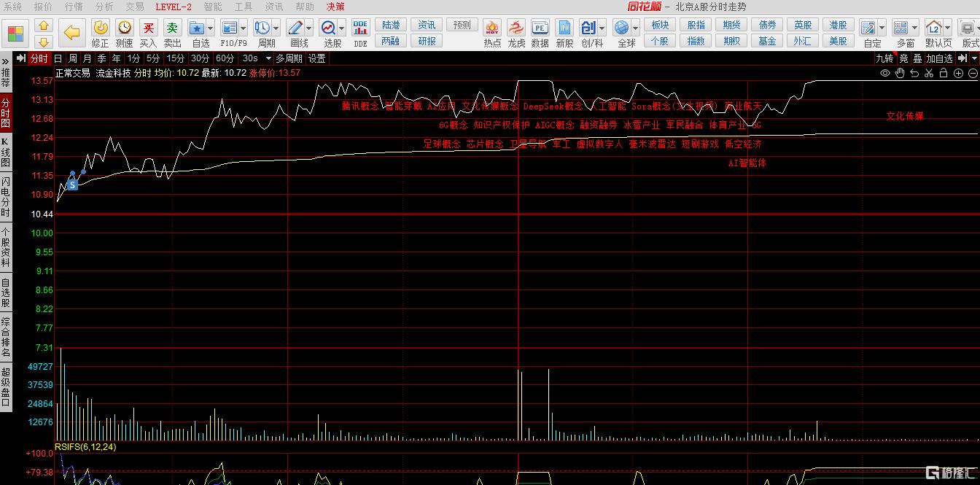Expand the 创/科 dropdown arrow
Screen dimensions: 980x485
pyautogui.click(x=602, y=28)
